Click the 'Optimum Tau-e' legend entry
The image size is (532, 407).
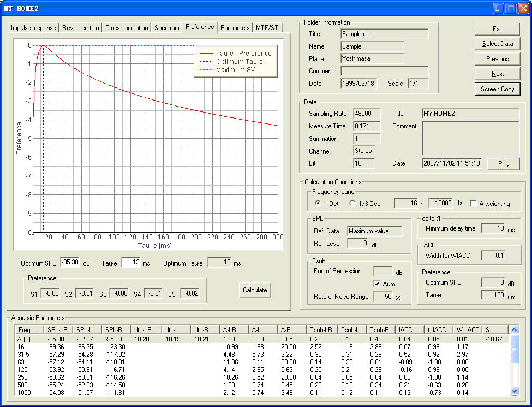(x=231, y=62)
